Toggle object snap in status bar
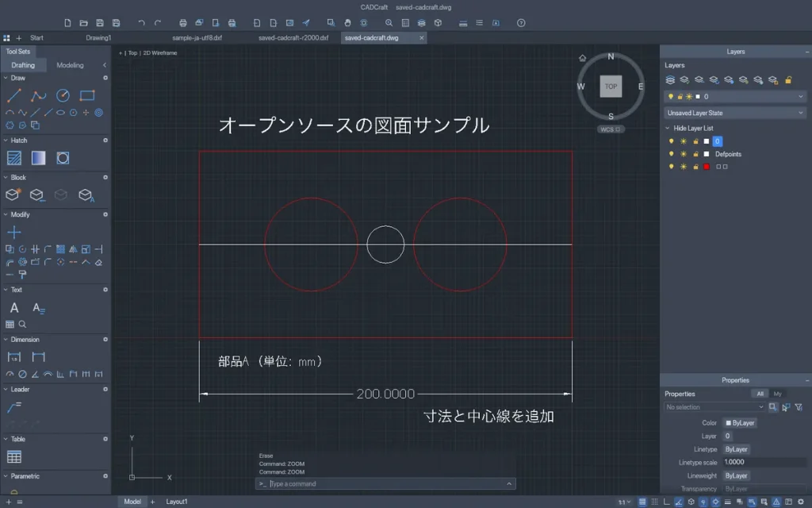812x508 pixels. click(715, 502)
